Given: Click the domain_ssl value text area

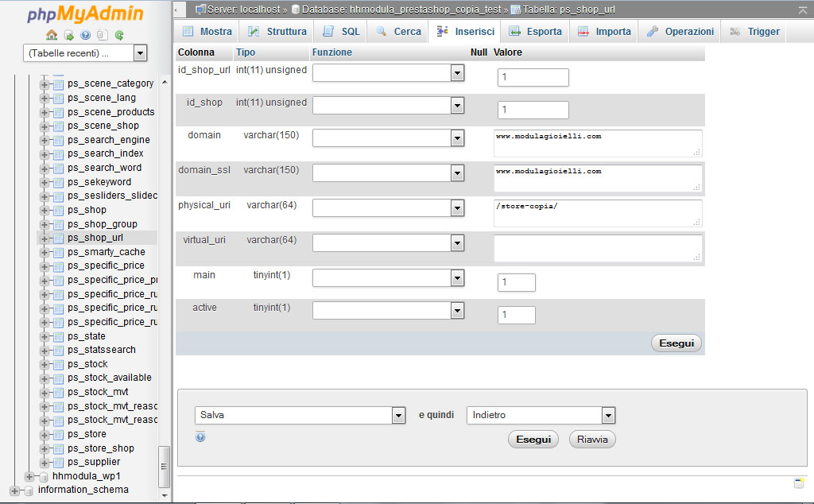Looking at the screenshot, I should pos(598,178).
